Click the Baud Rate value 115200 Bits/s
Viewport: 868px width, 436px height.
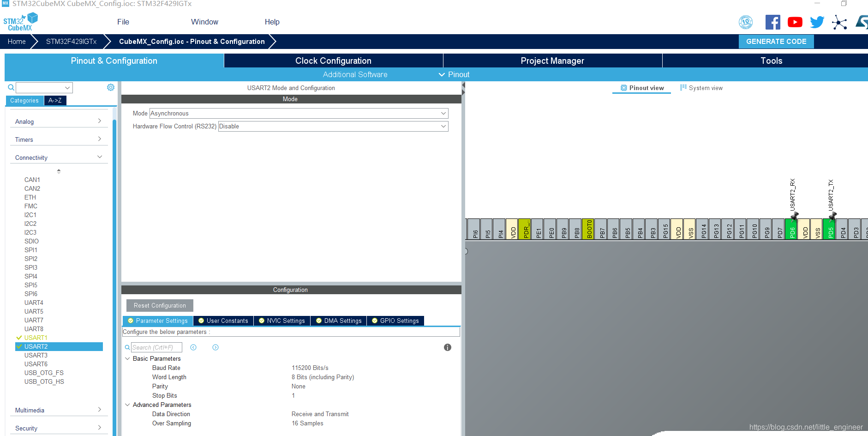310,368
